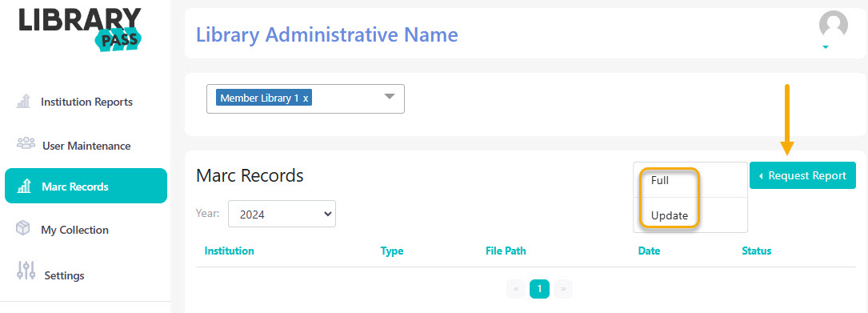Viewport: 868px width, 313px height.
Task: Click the next page arrow
Action: click(563, 289)
